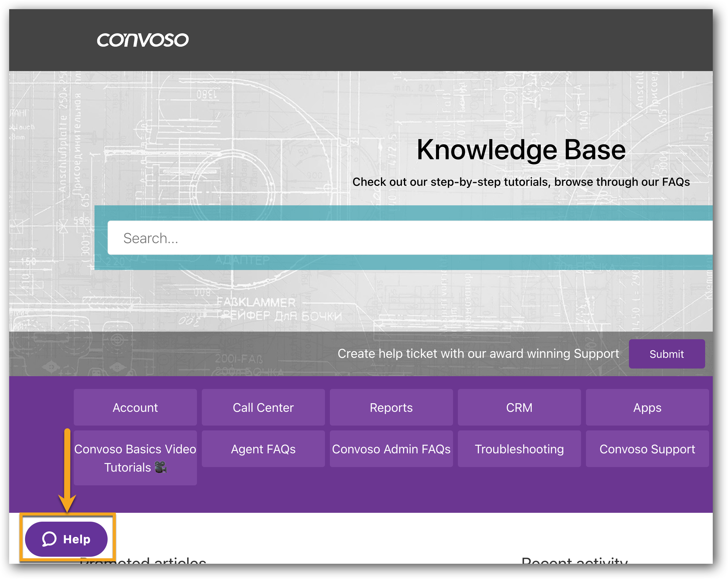Open the Help chat widget
The height and width of the screenshot is (579, 728).
tap(66, 539)
